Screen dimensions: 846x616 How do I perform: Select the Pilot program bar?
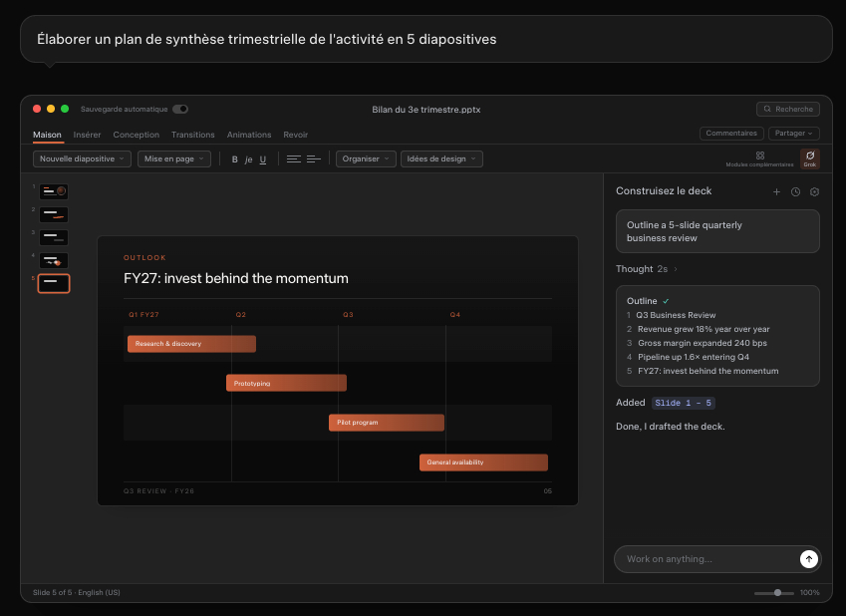387,423
